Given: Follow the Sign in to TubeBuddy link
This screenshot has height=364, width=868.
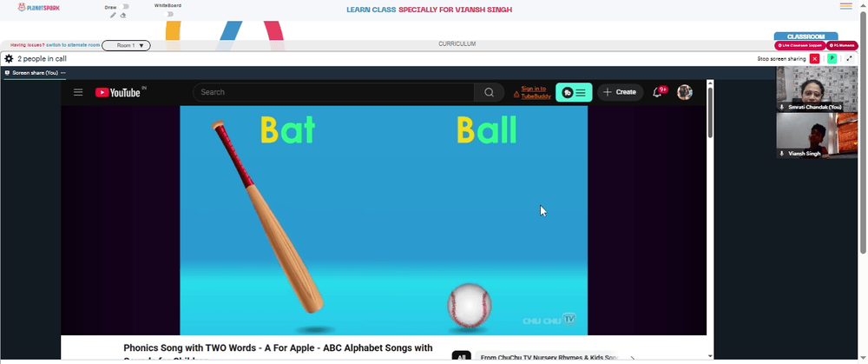Looking at the screenshot, I should [x=535, y=92].
